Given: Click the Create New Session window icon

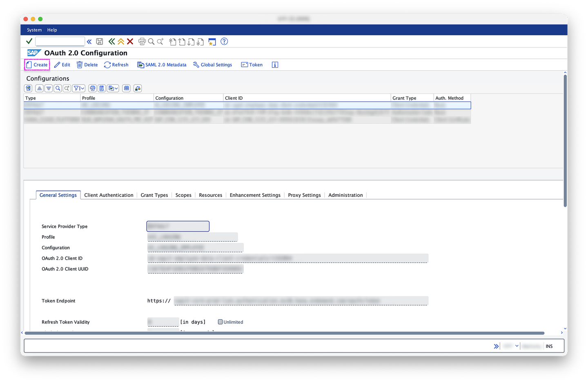Looking at the screenshot, I should pos(212,42).
